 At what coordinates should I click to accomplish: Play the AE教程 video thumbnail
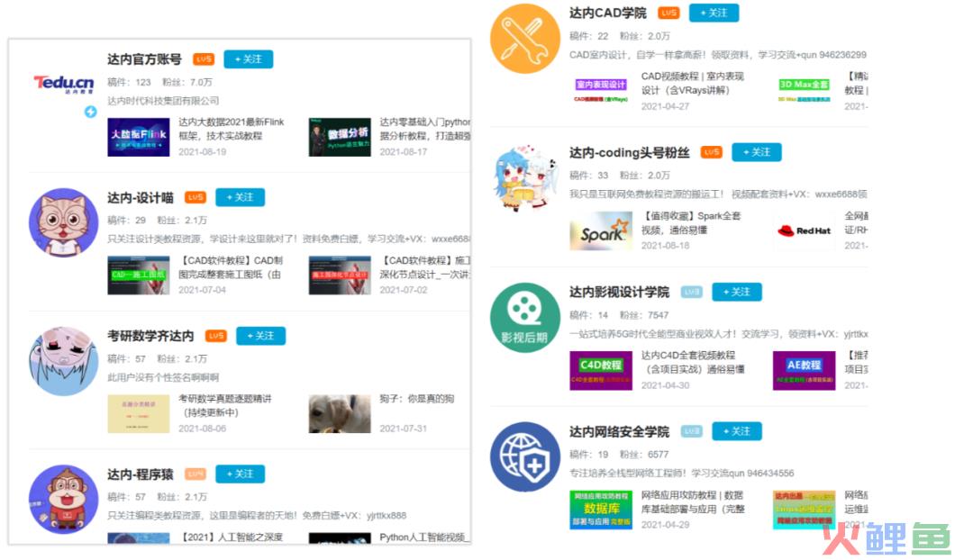[805, 370]
